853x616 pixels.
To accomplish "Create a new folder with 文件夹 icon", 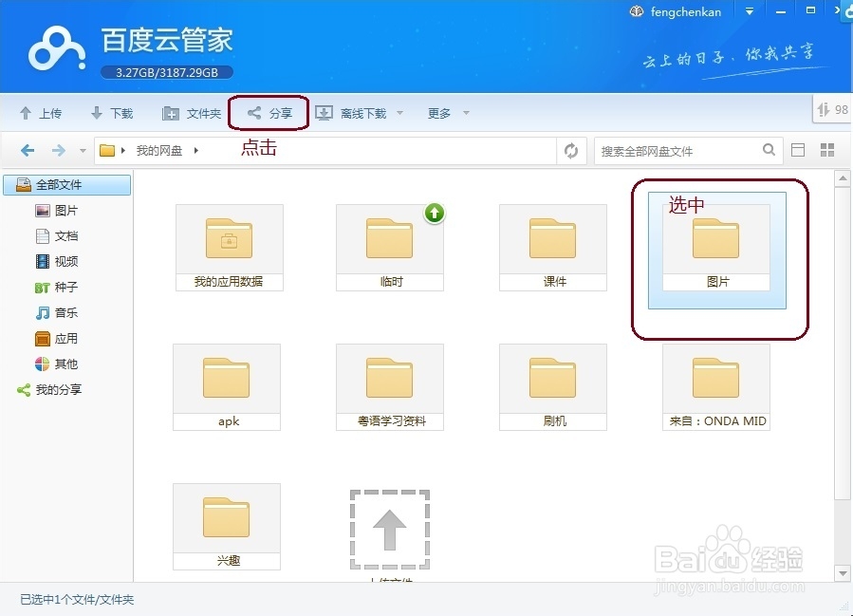I will point(192,112).
